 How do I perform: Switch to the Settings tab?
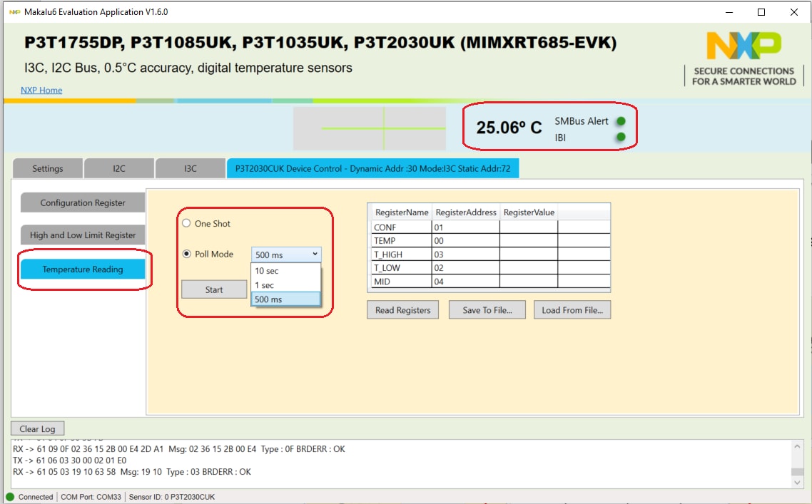tap(48, 169)
